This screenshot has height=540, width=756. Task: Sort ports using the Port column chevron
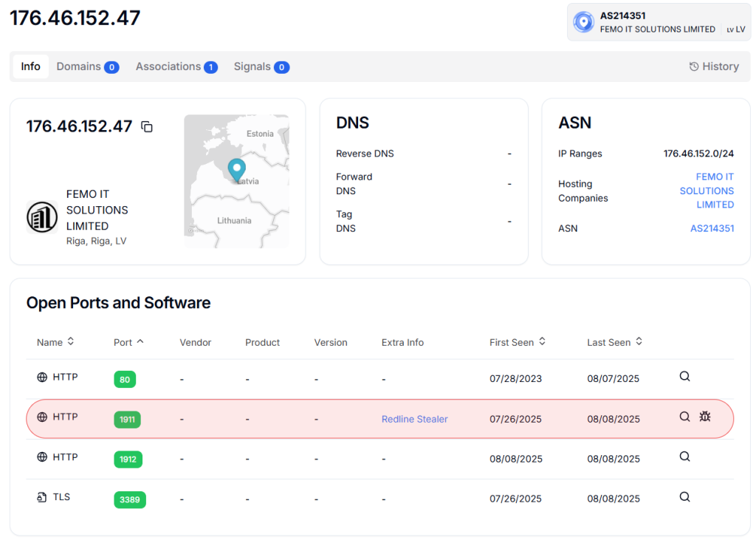pyautogui.click(x=140, y=341)
